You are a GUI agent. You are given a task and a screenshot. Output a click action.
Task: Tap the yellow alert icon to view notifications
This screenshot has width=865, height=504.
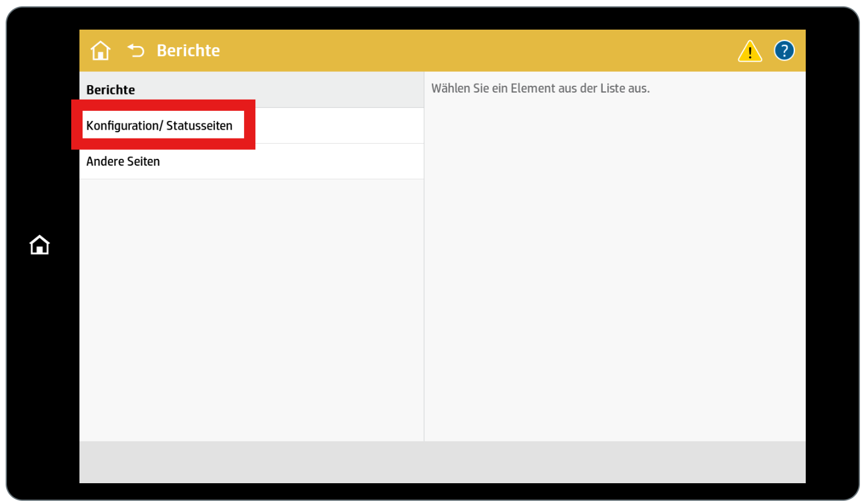(x=750, y=50)
